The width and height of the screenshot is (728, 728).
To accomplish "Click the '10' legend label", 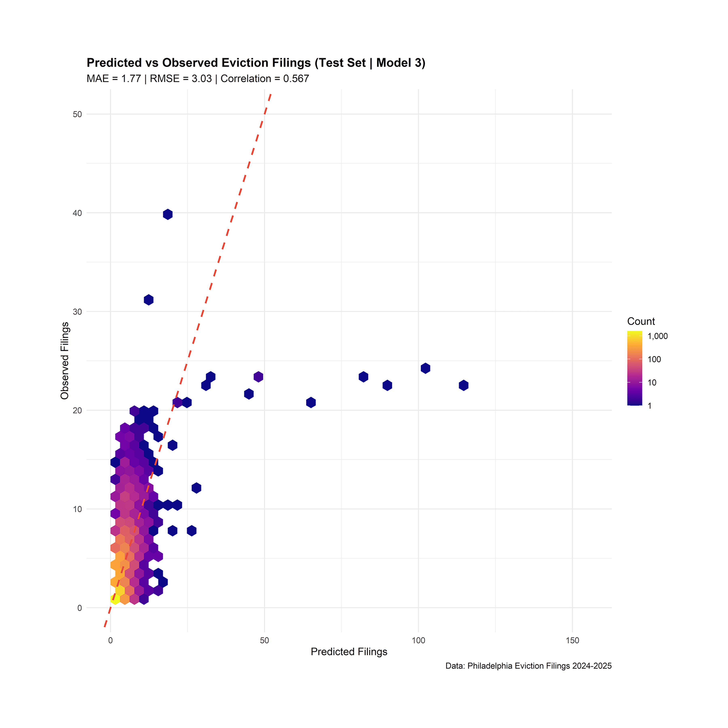I will (x=652, y=382).
